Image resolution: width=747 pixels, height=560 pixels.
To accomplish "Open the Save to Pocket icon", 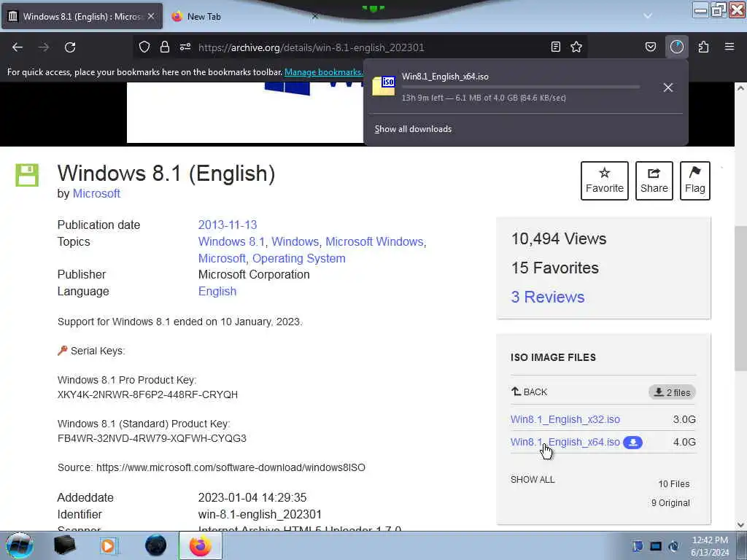I will (x=651, y=47).
